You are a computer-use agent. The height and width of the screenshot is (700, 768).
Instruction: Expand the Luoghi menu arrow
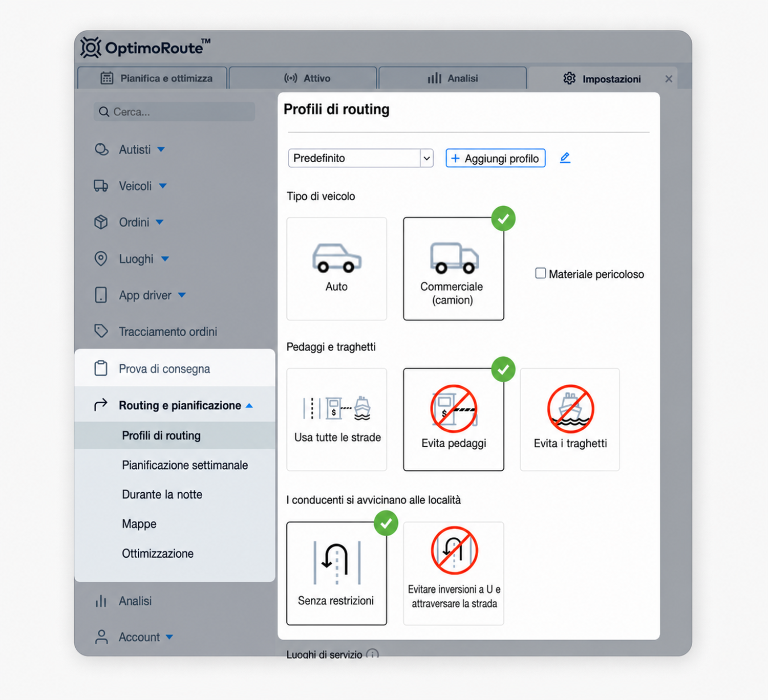pos(165,258)
